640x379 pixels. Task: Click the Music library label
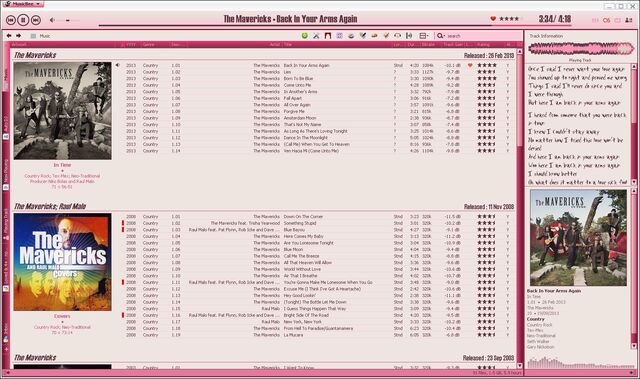pos(44,36)
